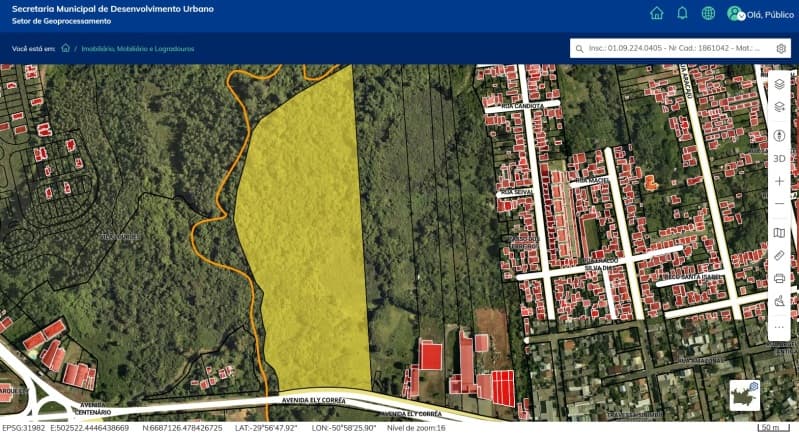Expand more tools ellipsis
Viewport: 799px width, 433px height.
coord(779,328)
